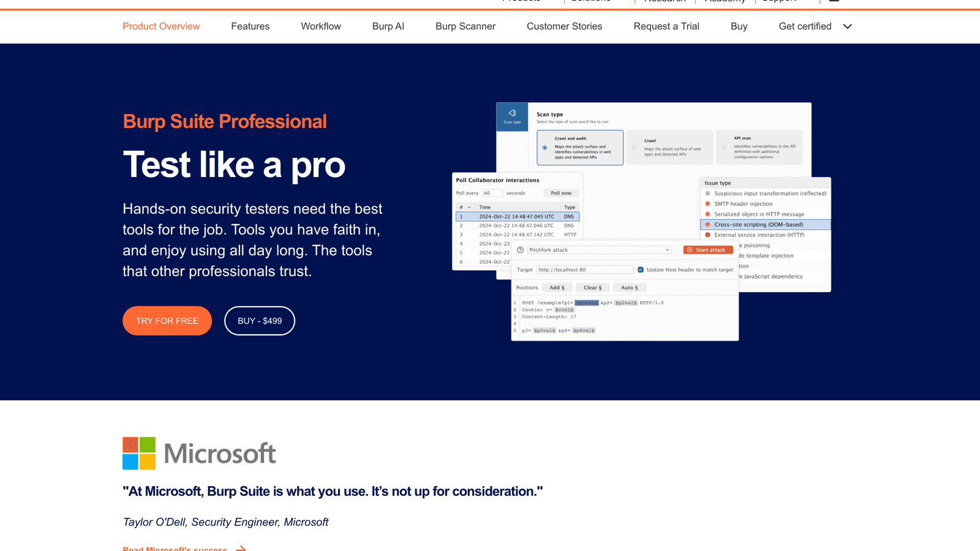Select the Cross-site scripting (DOM-based) row
The width and height of the screenshot is (980, 551).
766,225
